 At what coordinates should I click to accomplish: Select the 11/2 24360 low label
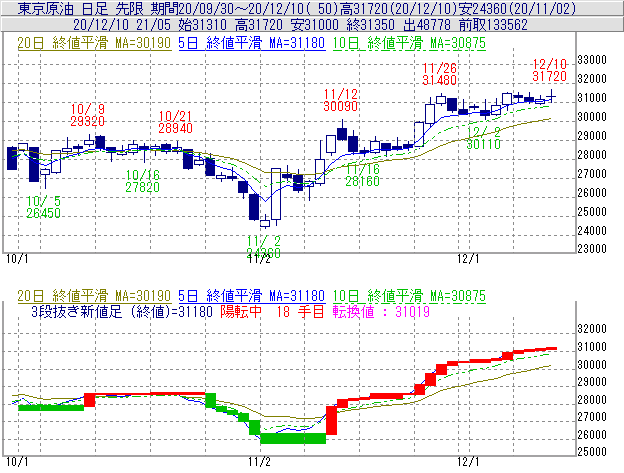click(x=263, y=247)
